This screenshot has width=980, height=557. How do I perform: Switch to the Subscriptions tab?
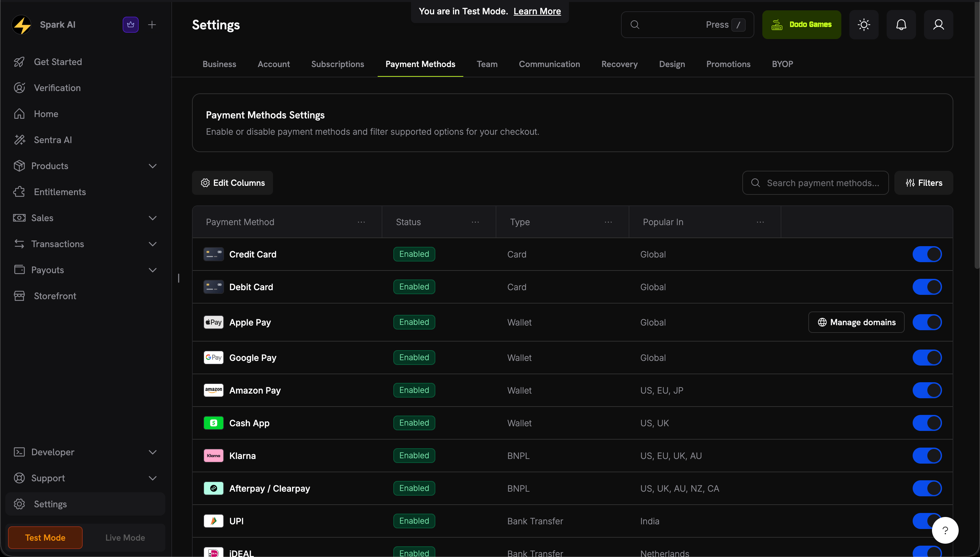[x=337, y=64]
